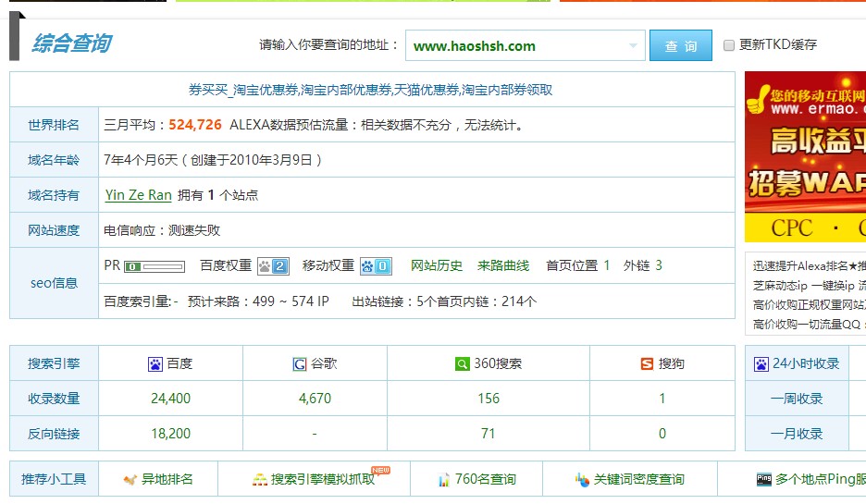Click the 收录数量 row label

click(54, 399)
